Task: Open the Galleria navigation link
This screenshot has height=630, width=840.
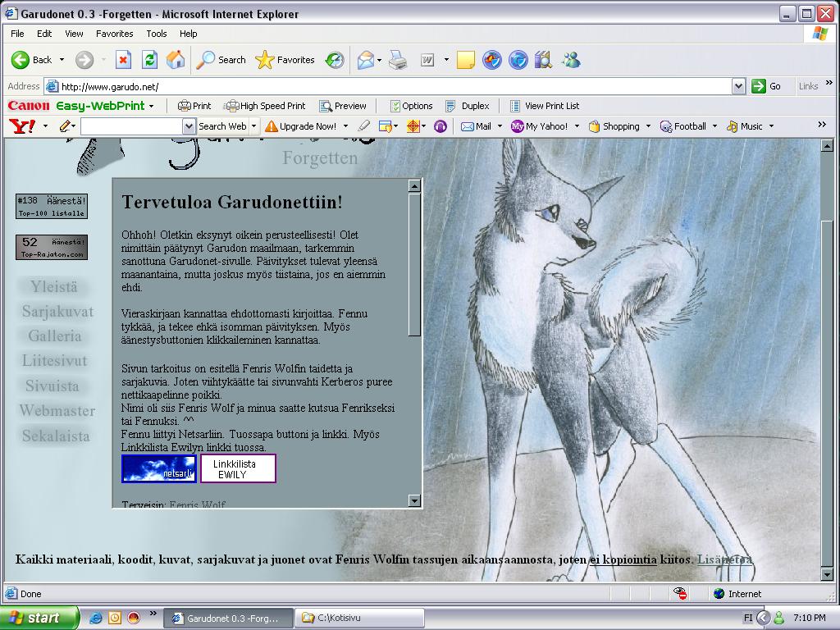Action: click(55, 336)
